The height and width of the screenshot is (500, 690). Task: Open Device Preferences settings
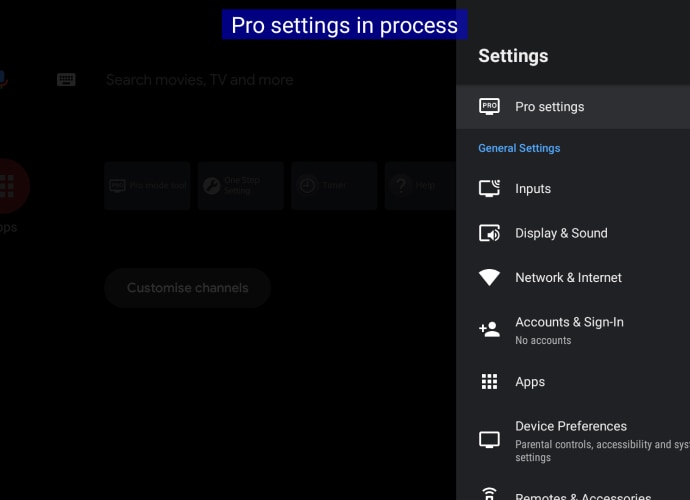pos(573,441)
